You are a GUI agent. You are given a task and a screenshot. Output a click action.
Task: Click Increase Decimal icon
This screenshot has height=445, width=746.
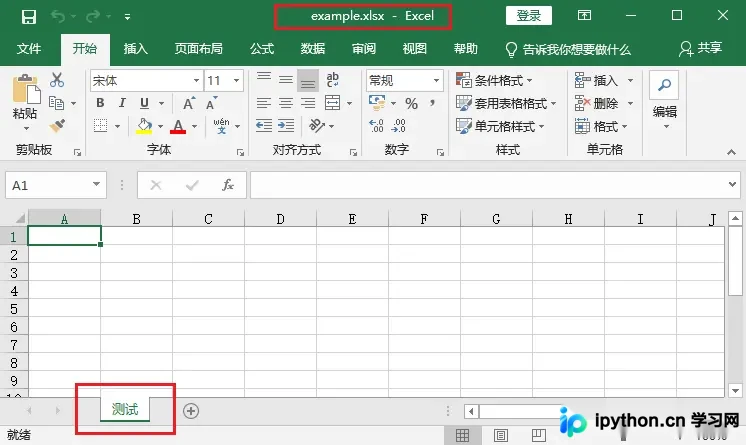(376, 126)
